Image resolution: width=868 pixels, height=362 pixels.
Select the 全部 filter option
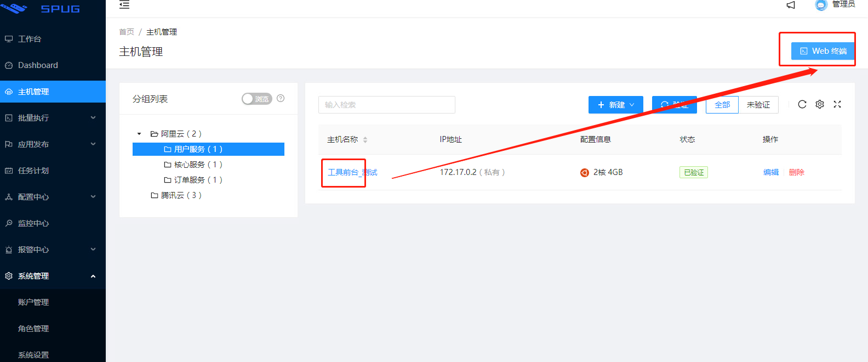point(722,105)
